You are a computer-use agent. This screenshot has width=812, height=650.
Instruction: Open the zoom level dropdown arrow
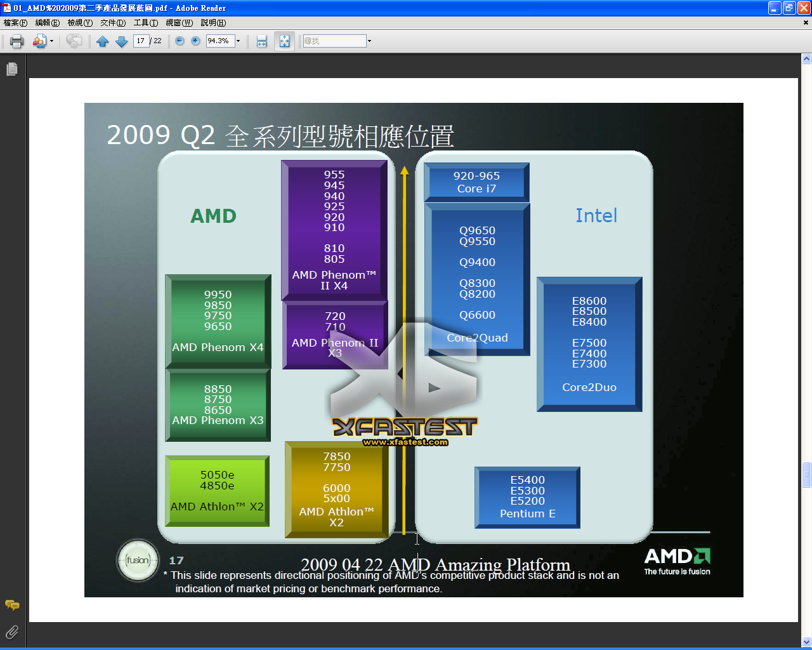[x=239, y=41]
